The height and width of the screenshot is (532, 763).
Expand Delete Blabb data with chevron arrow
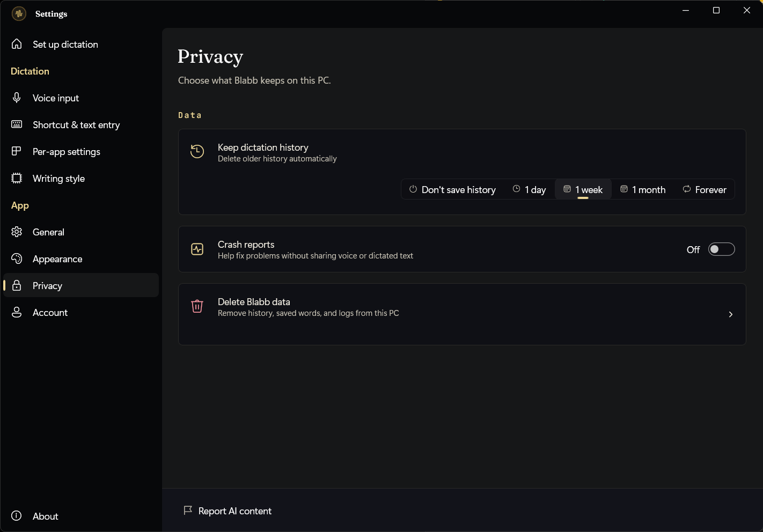point(731,314)
